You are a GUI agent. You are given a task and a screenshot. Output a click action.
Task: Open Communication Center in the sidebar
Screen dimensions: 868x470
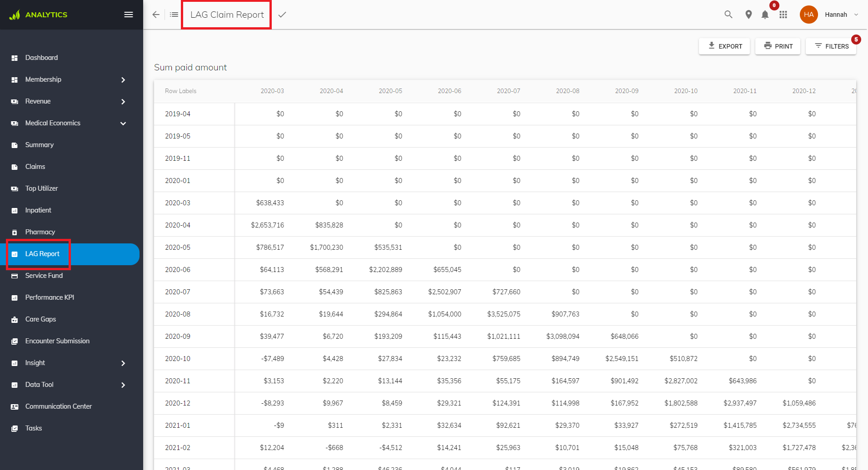click(x=58, y=406)
